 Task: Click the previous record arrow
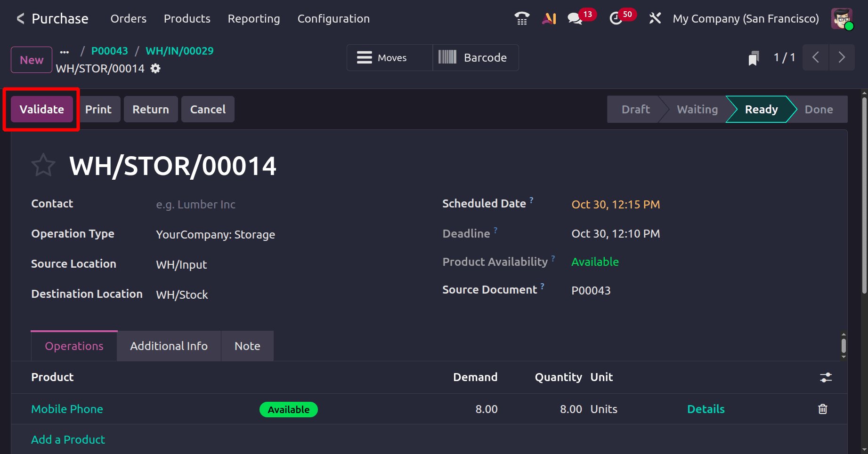click(x=815, y=57)
